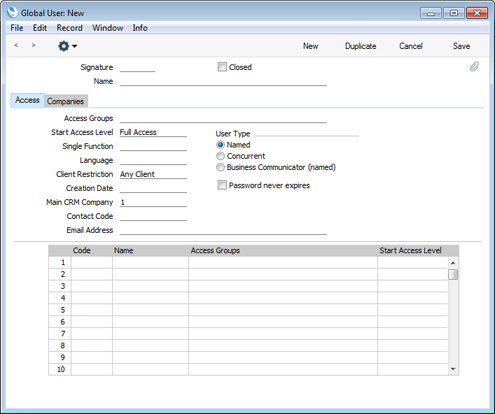Move the table scrollbar thumb

coord(453,275)
